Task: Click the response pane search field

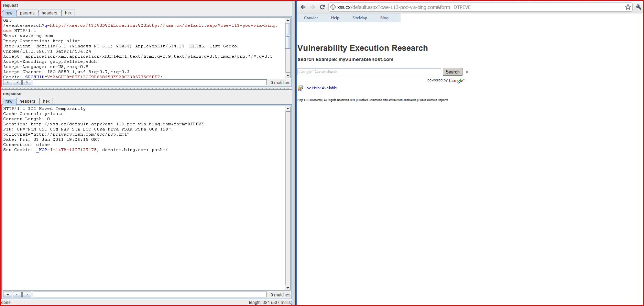Action: coord(150,295)
